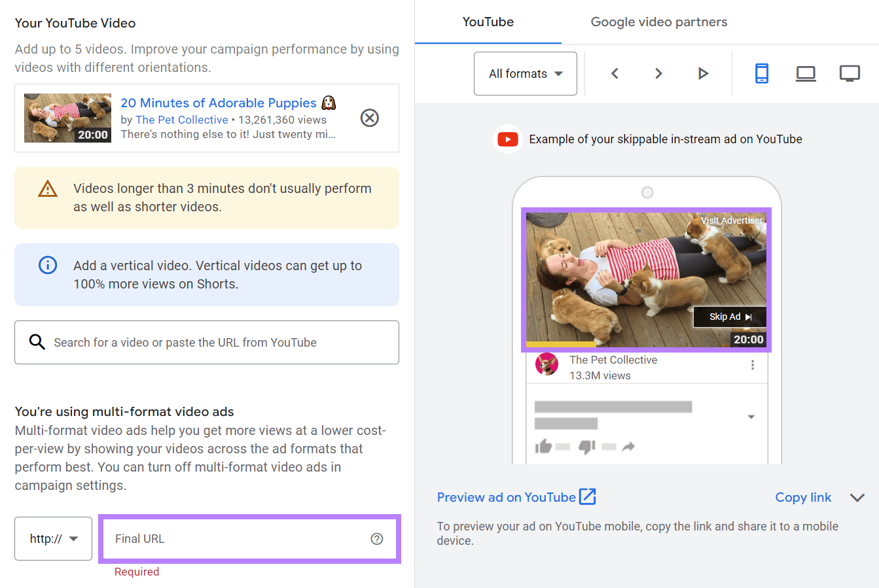
Task: Expand the chevron next to Copy link
Action: click(x=857, y=497)
